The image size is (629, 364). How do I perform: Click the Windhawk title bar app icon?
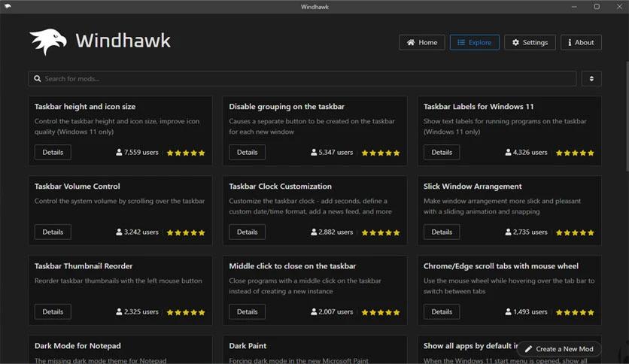pos(8,7)
